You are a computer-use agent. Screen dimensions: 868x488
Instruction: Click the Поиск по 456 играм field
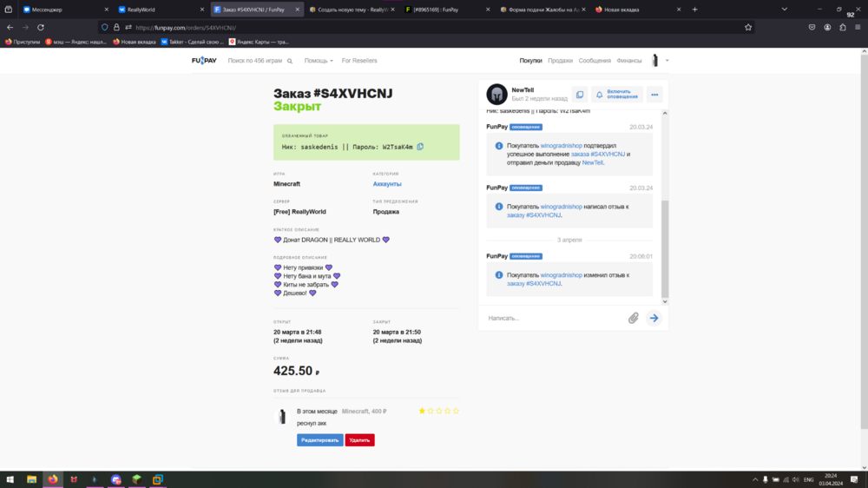click(x=255, y=61)
